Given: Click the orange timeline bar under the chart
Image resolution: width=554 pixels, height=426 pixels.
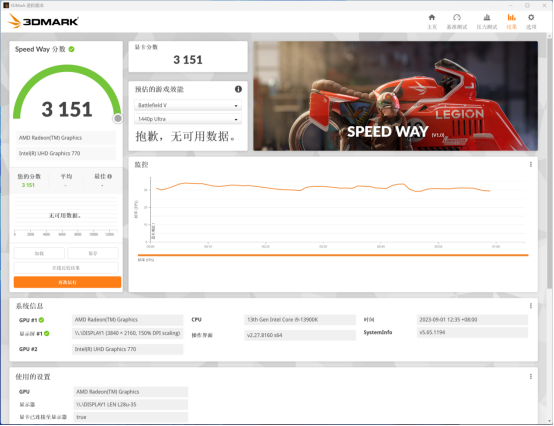Looking at the screenshot, I should point(333,255).
